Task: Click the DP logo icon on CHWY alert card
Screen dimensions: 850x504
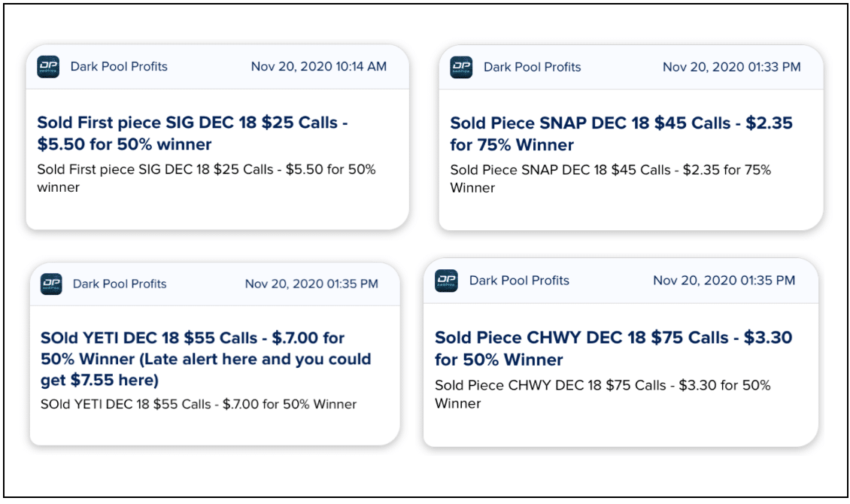Action: pos(446,281)
